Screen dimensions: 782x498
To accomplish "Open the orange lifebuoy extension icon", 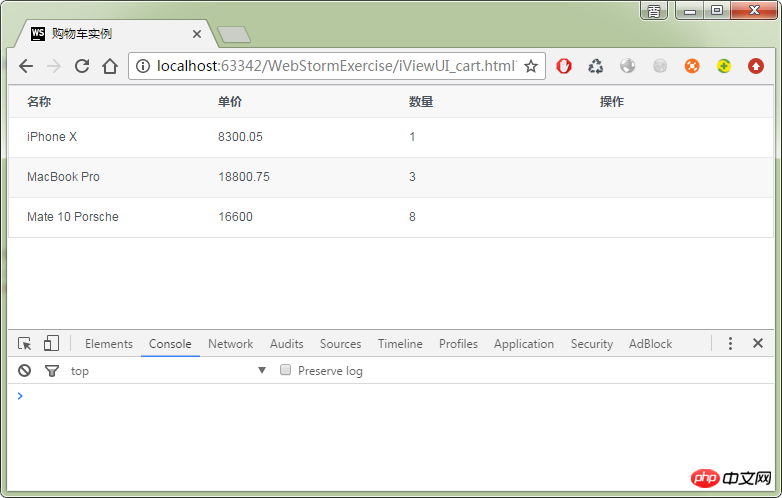I will [x=692, y=66].
